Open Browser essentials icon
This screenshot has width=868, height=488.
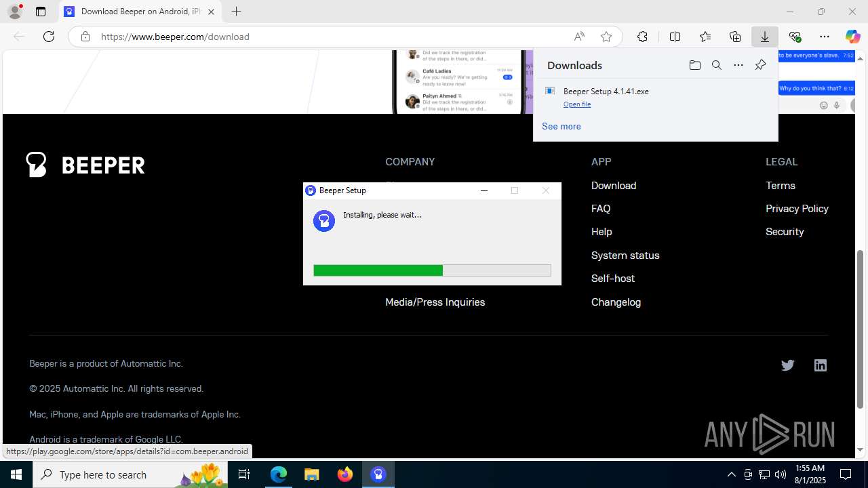(x=795, y=37)
